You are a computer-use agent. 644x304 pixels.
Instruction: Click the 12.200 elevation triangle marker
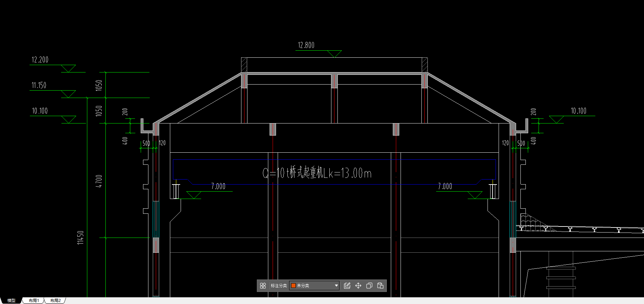tap(68, 68)
